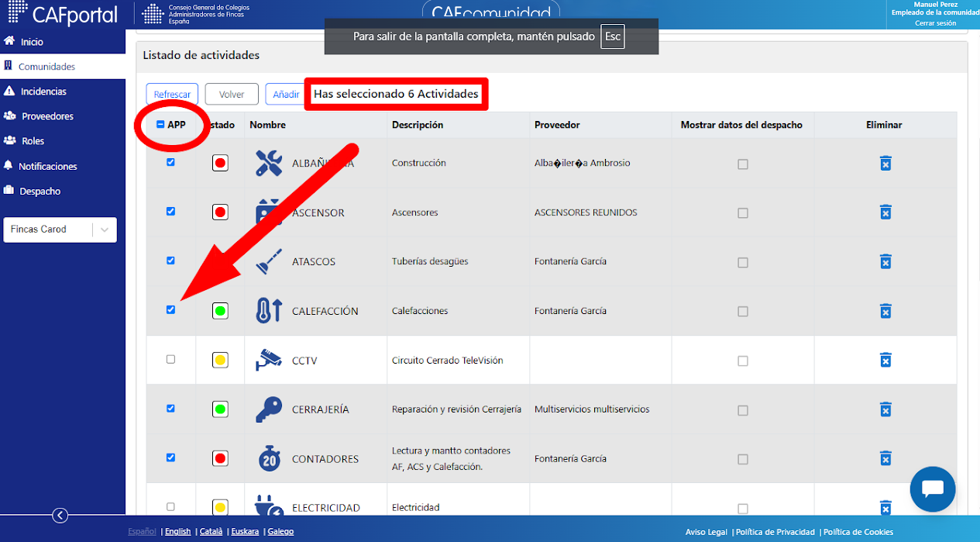Click the Refrescar button
980x542 pixels.
(172, 95)
